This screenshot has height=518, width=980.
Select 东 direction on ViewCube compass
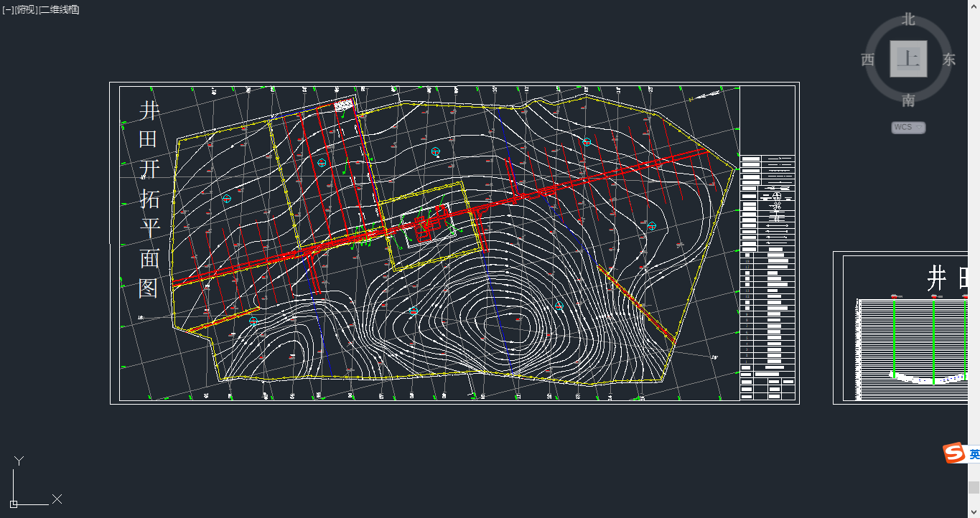click(949, 60)
